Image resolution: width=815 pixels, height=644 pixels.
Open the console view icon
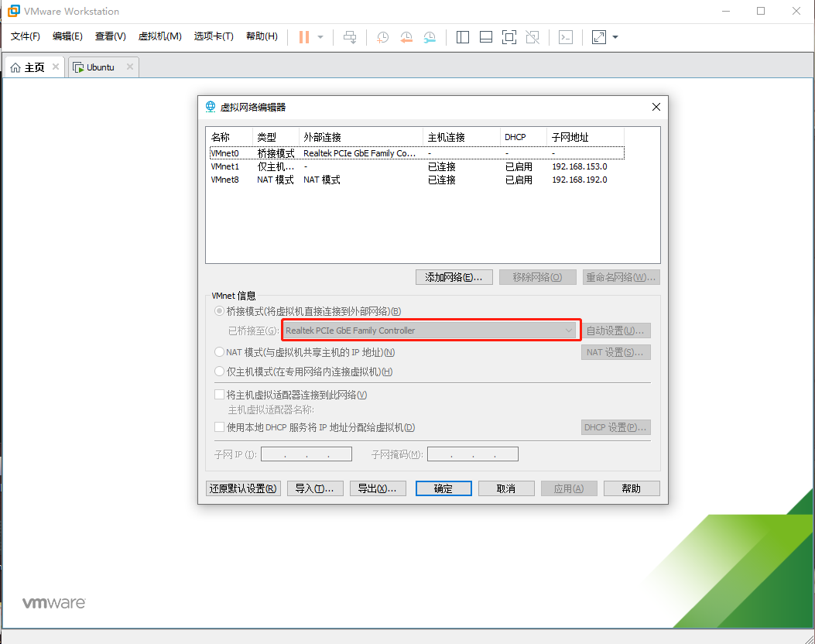pyautogui.click(x=566, y=37)
